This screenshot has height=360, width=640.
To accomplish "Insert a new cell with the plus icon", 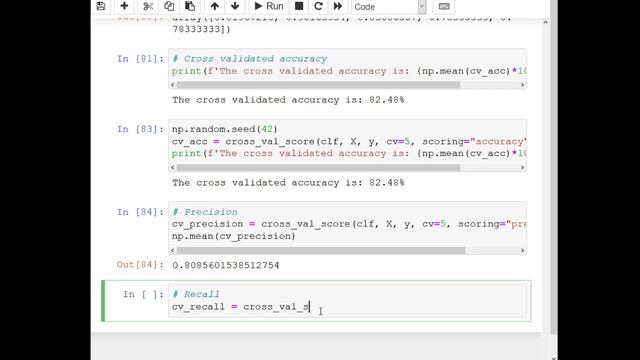I will click(x=124, y=6).
